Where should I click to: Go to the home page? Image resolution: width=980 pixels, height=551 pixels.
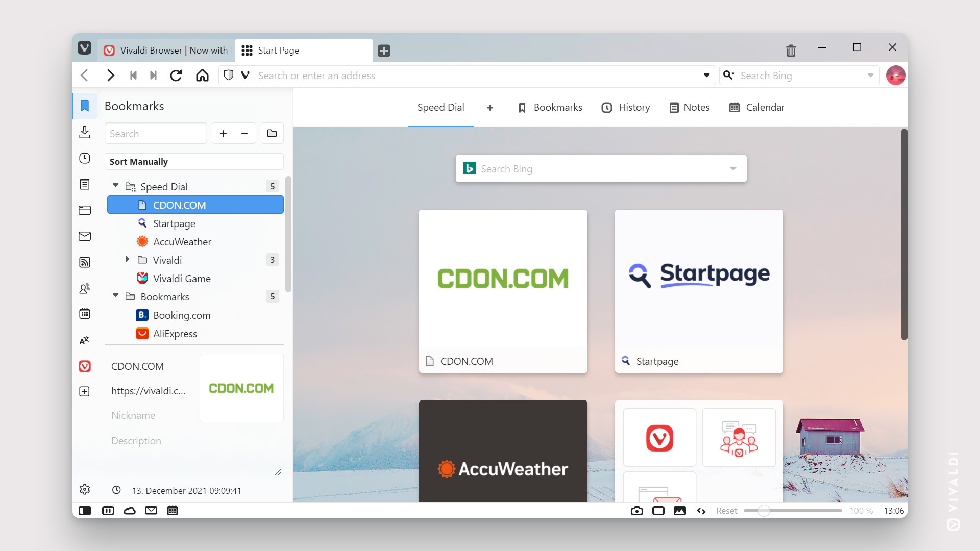click(x=202, y=76)
